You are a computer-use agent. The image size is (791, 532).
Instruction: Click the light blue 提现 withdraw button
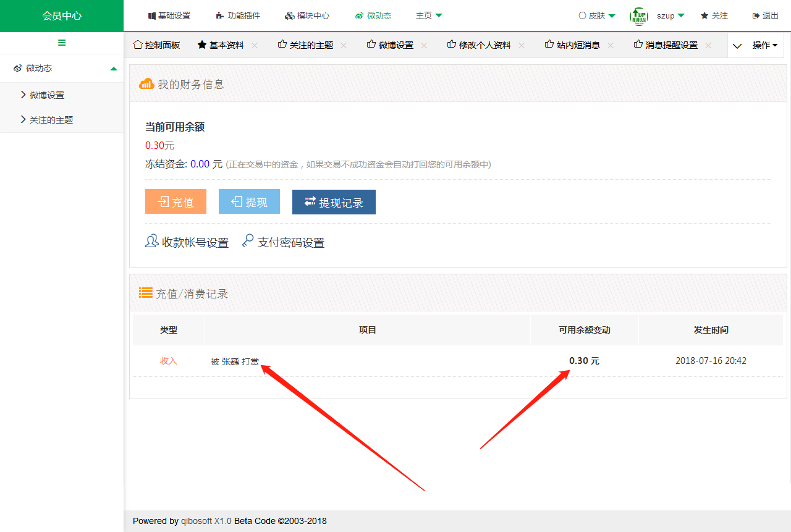(249, 202)
